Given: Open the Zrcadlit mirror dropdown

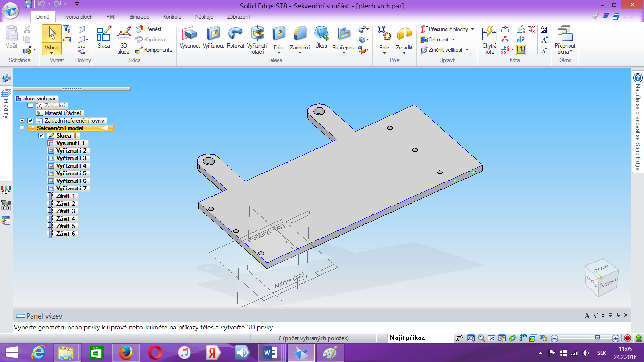Looking at the screenshot, I should coord(404,53).
